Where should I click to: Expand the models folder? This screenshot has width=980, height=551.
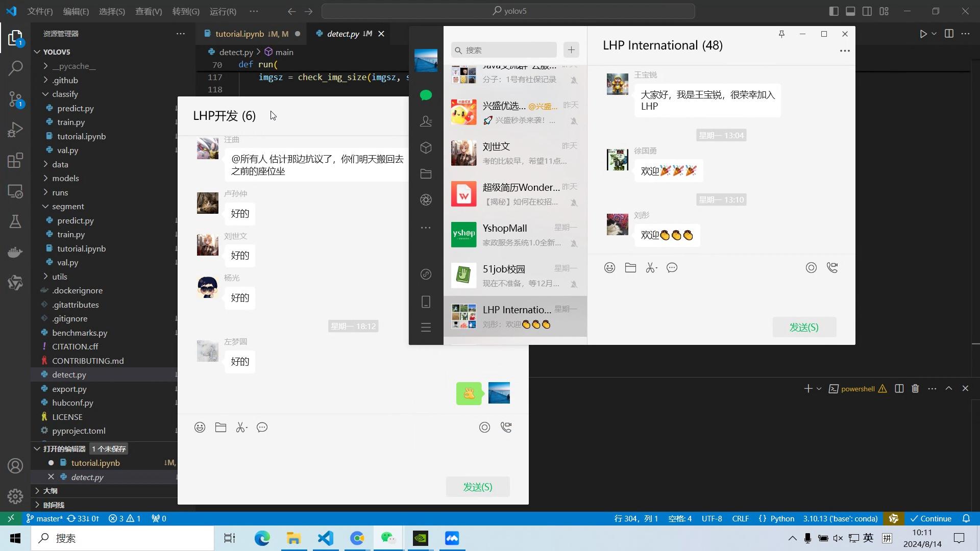coord(45,179)
